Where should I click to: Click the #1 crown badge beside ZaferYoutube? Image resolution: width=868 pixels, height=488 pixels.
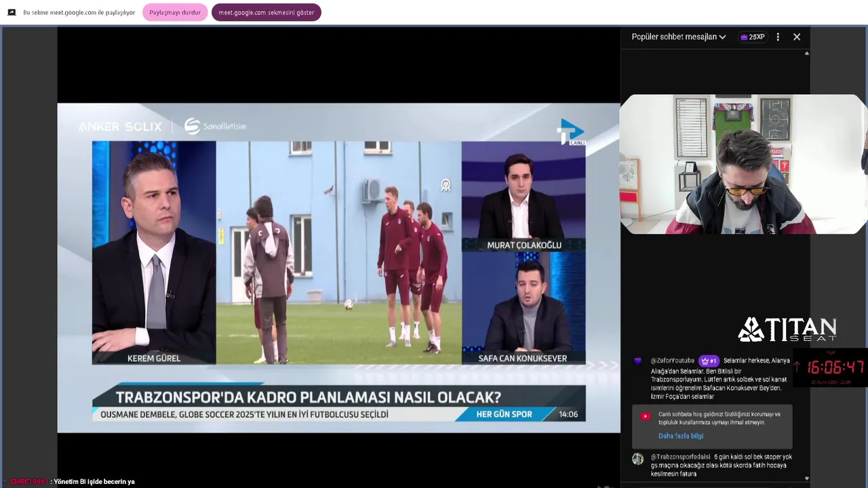pos(709,361)
